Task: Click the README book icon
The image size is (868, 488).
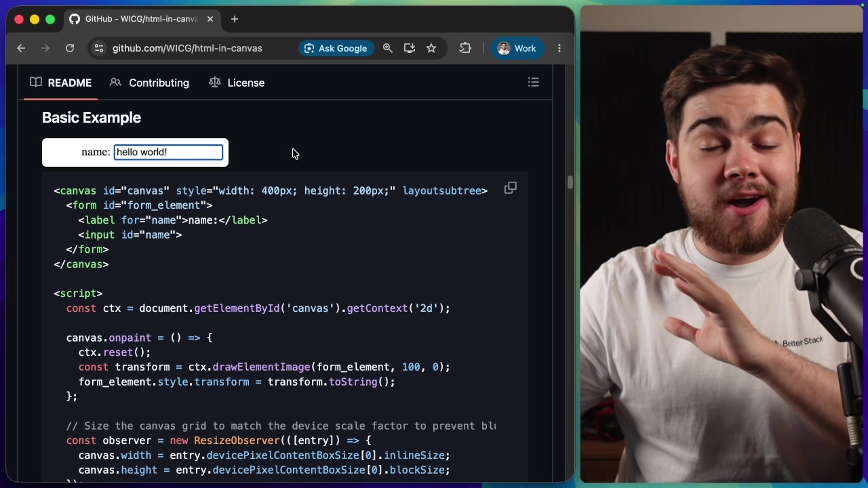Action: (x=36, y=82)
